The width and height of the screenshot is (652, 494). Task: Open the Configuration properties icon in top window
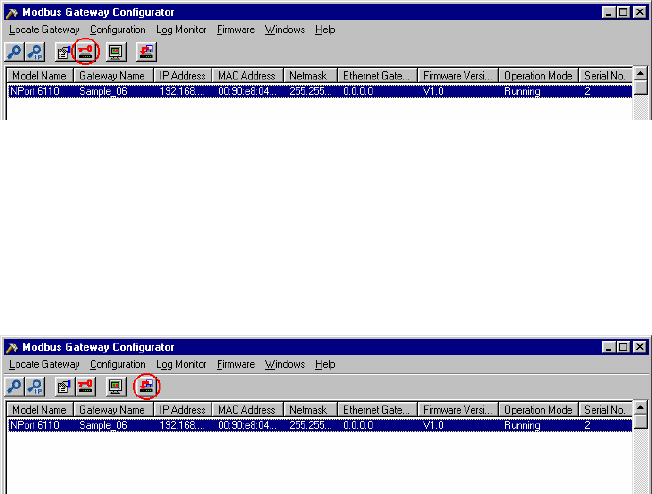point(64,52)
